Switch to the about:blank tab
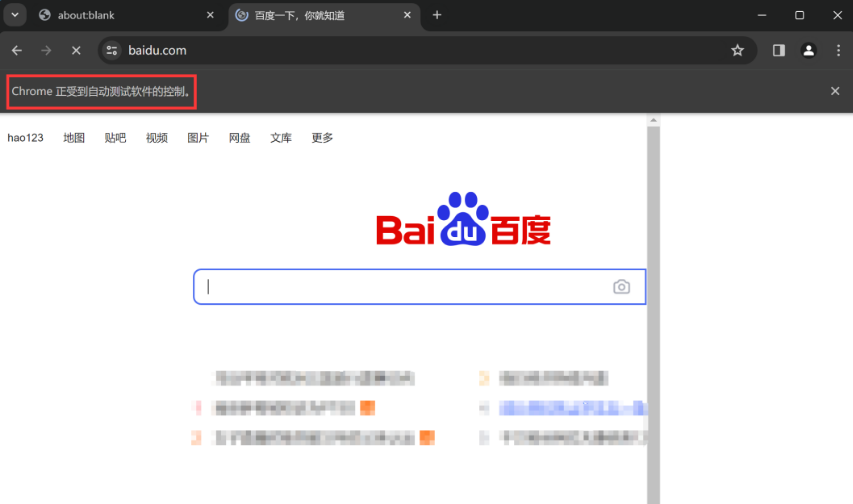 (128, 15)
